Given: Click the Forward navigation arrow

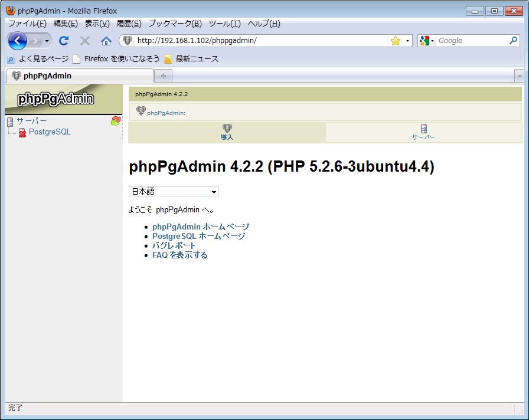Looking at the screenshot, I should [x=35, y=41].
